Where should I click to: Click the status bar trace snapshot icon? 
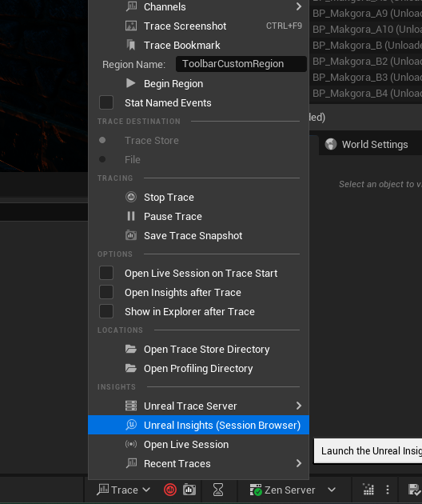click(189, 490)
